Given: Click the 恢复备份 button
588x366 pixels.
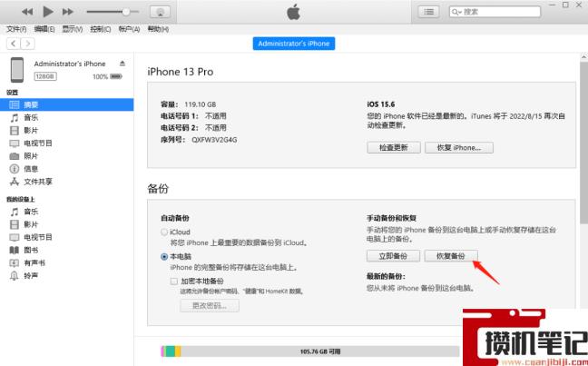Looking at the screenshot, I should [451, 256].
